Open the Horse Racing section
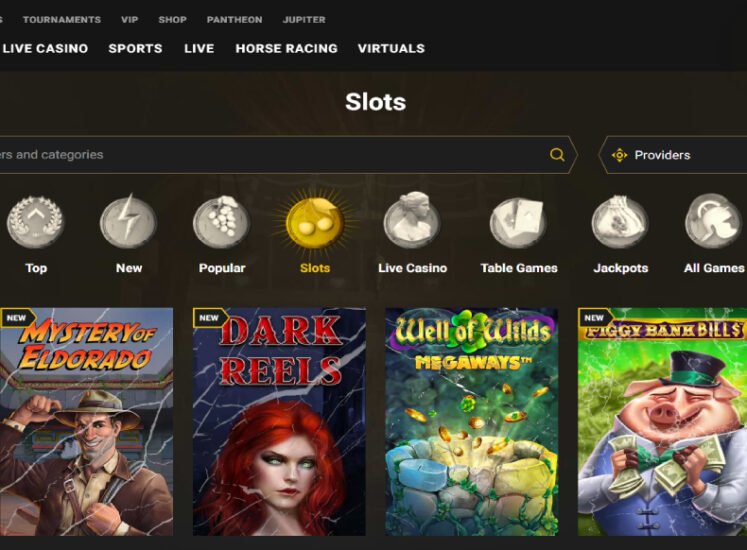747x550 pixels. pyautogui.click(x=286, y=48)
